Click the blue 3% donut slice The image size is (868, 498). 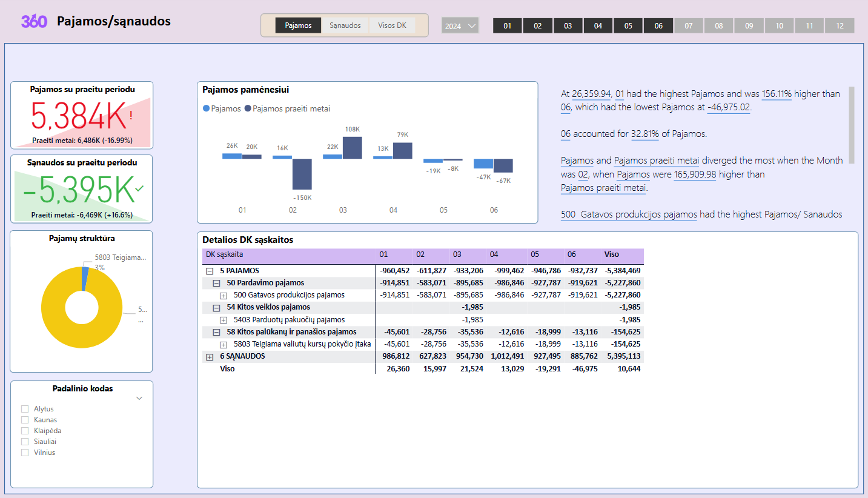[85, 278]
